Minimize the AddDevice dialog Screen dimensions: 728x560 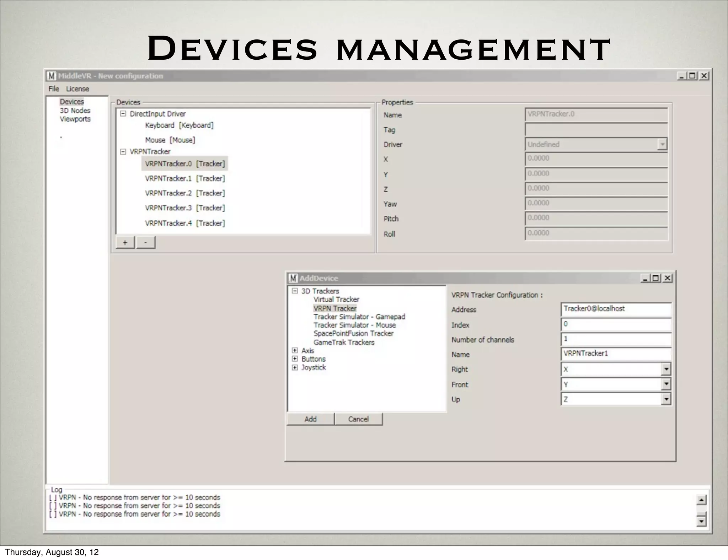point(645,278)
